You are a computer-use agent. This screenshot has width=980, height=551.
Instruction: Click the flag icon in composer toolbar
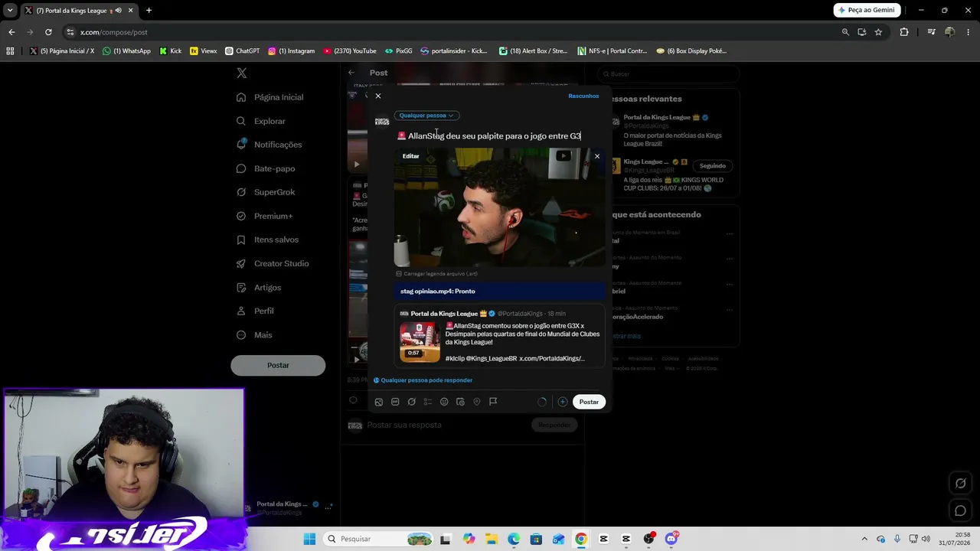click(x=493, y=402)
